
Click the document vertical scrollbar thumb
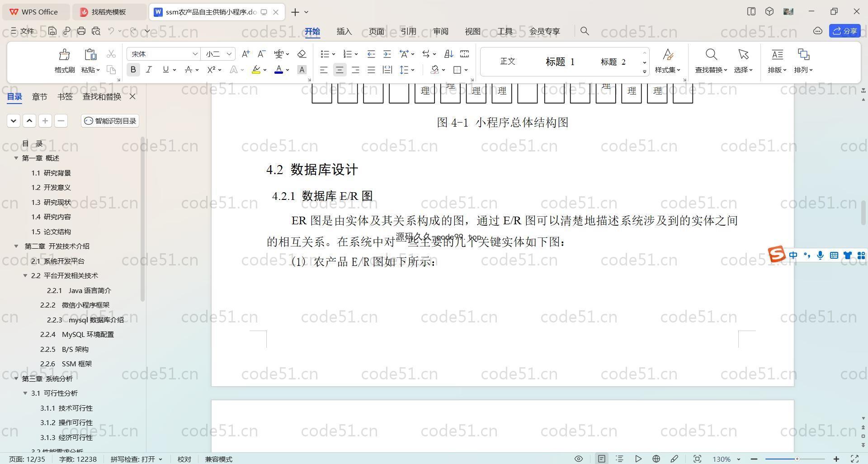[x=863, y=213]
